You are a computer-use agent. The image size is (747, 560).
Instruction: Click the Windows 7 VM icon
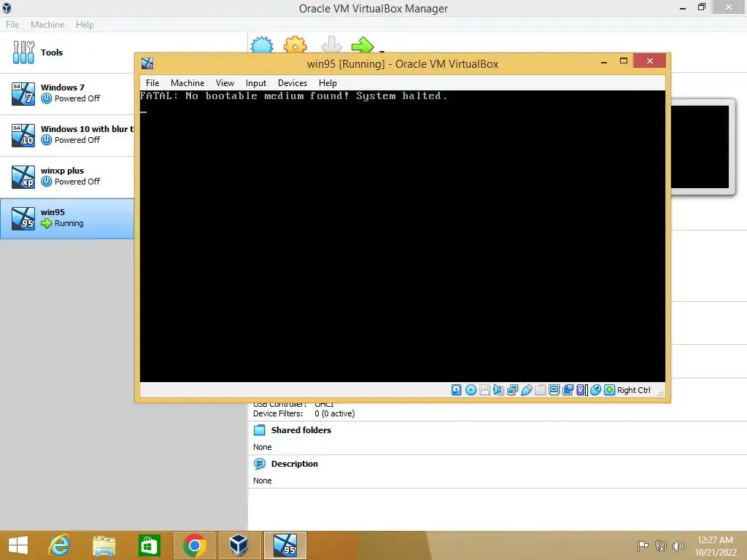coord(23,93)
